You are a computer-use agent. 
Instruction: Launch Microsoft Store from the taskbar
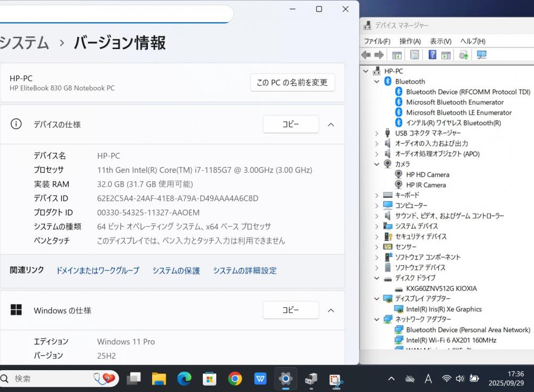coord(209,379)
